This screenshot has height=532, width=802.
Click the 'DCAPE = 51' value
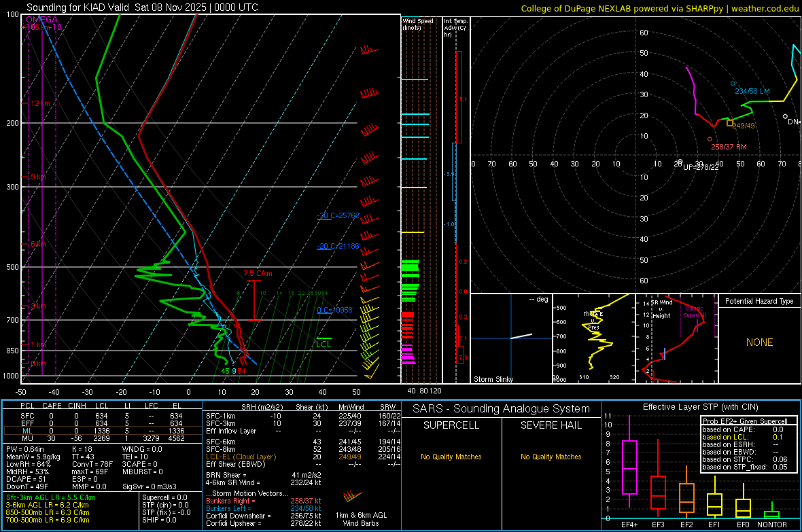(26, 479)
